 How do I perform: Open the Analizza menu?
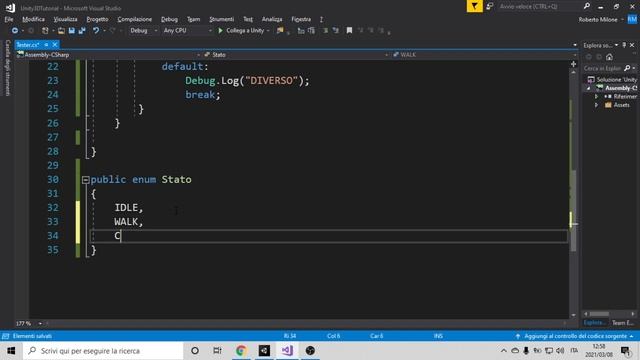tap(272, 19)
